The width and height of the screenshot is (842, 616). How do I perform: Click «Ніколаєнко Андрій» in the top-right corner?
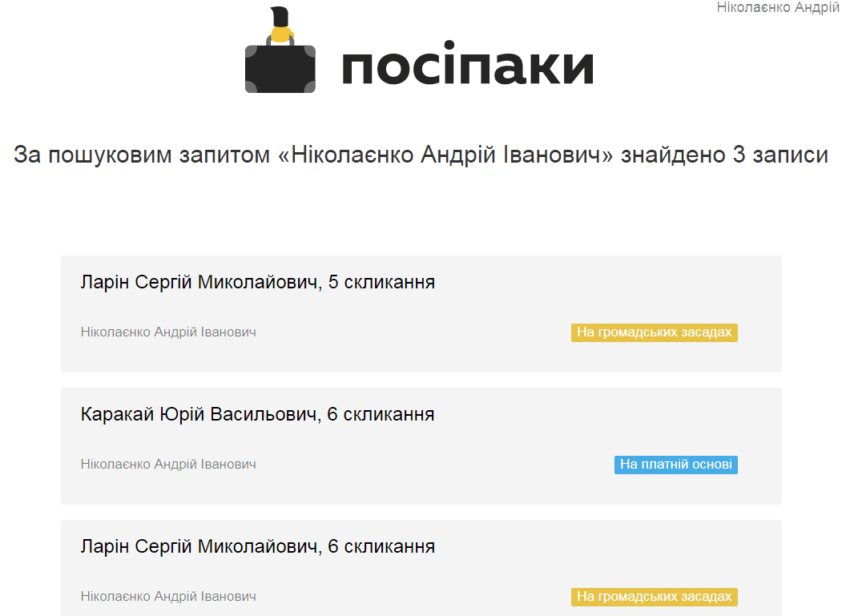(778, 7)
